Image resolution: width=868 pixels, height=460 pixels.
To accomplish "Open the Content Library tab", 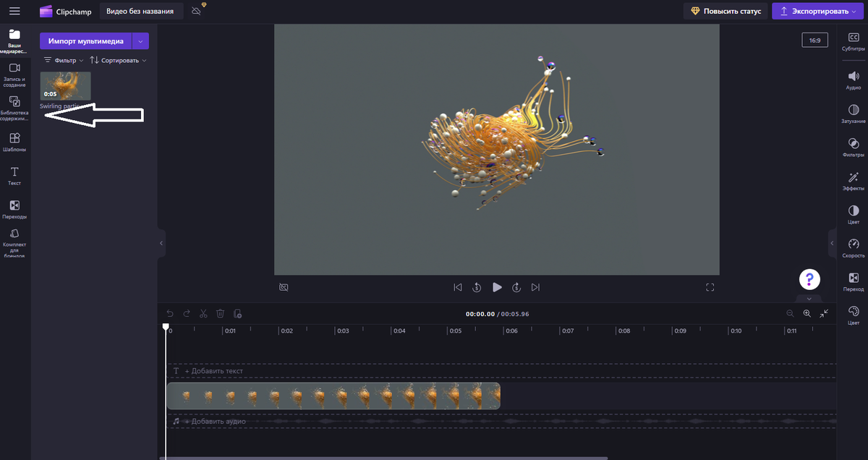I will point(14,106).
